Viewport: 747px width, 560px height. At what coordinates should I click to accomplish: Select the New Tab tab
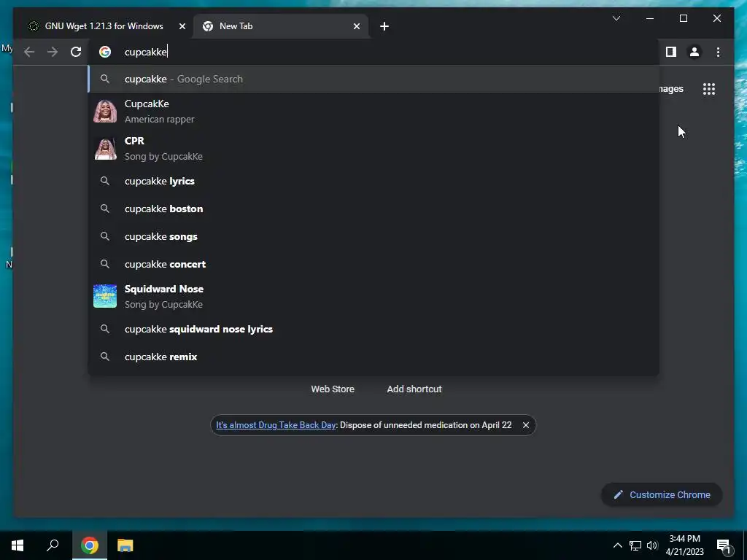(281, 26)
